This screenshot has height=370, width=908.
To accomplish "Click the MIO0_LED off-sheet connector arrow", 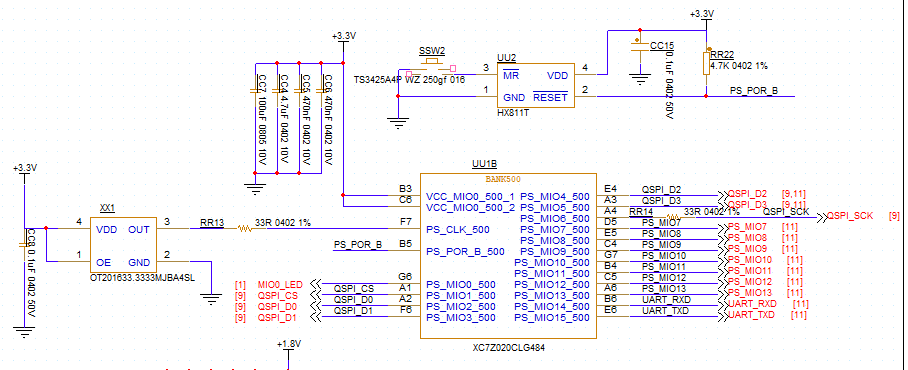I will [316, 284].
